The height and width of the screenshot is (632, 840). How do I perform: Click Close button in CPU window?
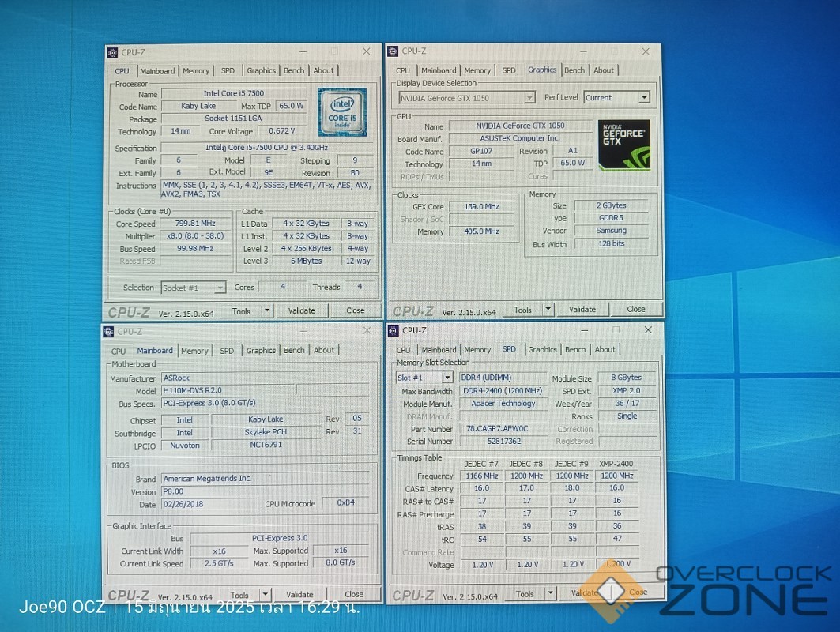coord(355,310)
